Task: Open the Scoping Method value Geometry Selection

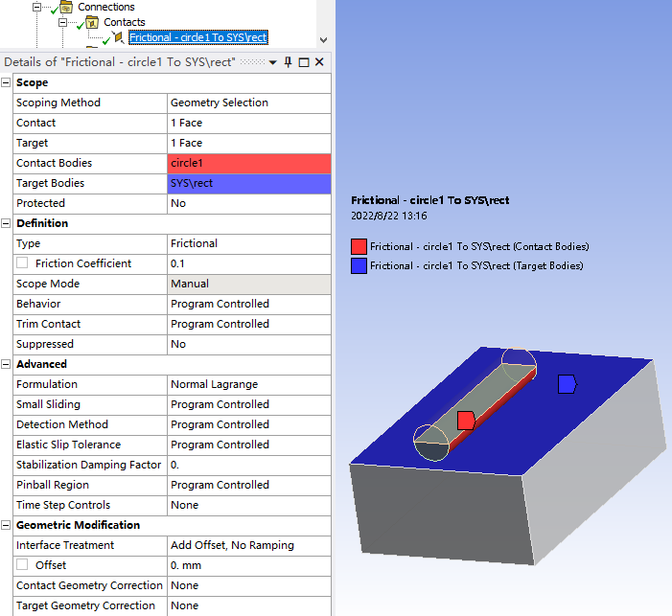Action: 249,103
